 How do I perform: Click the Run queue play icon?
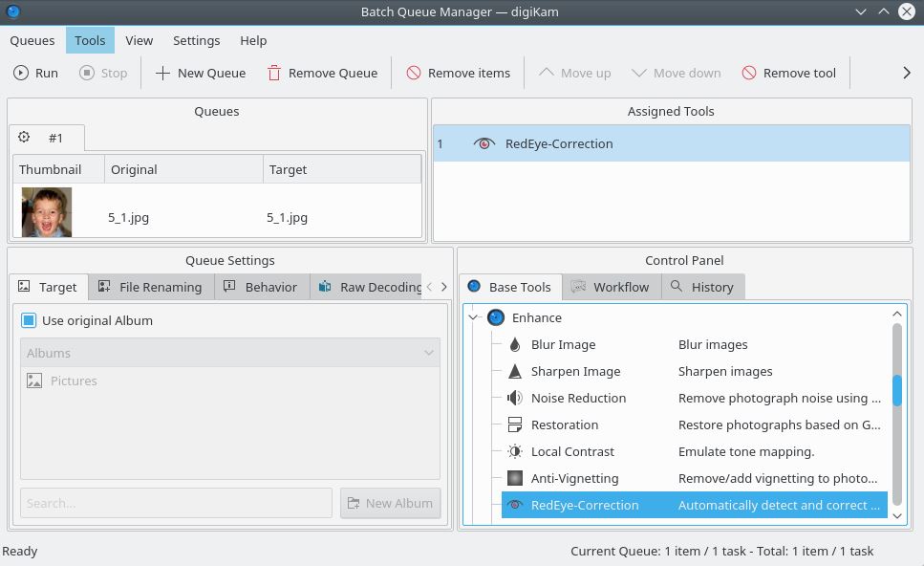point(21,73)
